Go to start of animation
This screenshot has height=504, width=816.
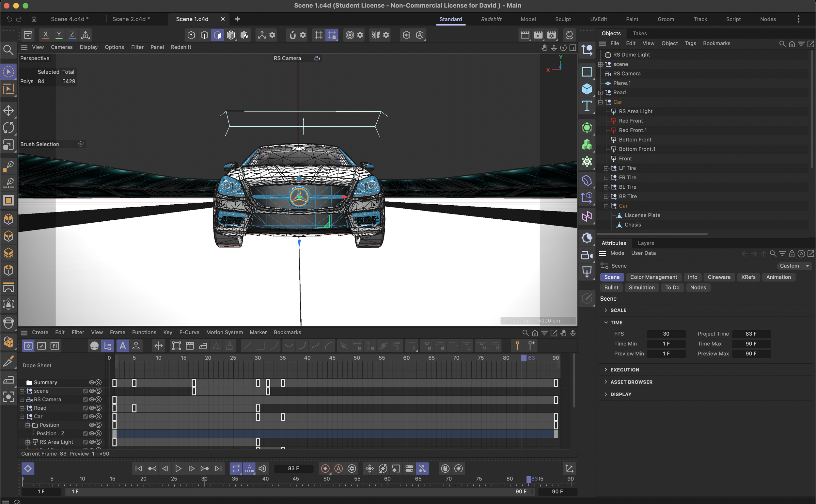pyautogui.click(x=138, y=468)
